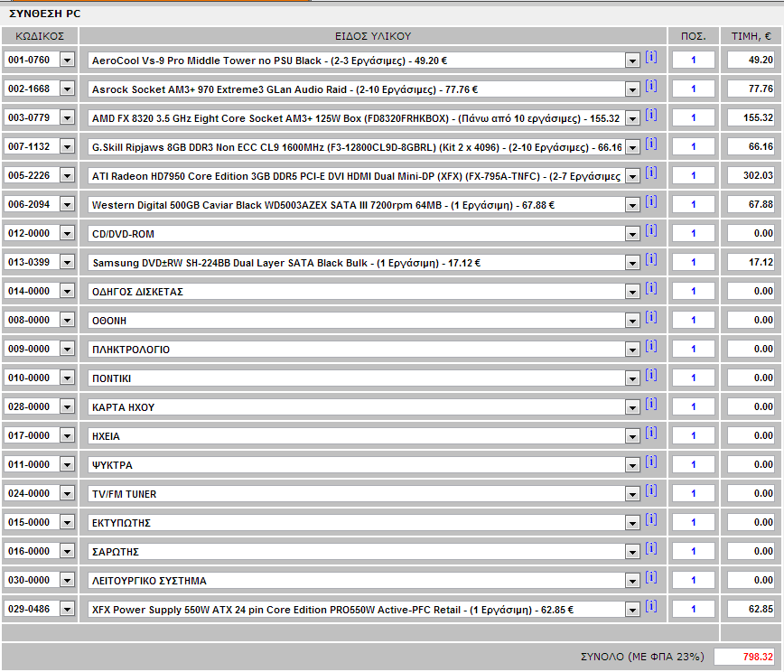Open code dropdown showing 006-2094
The image size is (784, 672).
67,204
